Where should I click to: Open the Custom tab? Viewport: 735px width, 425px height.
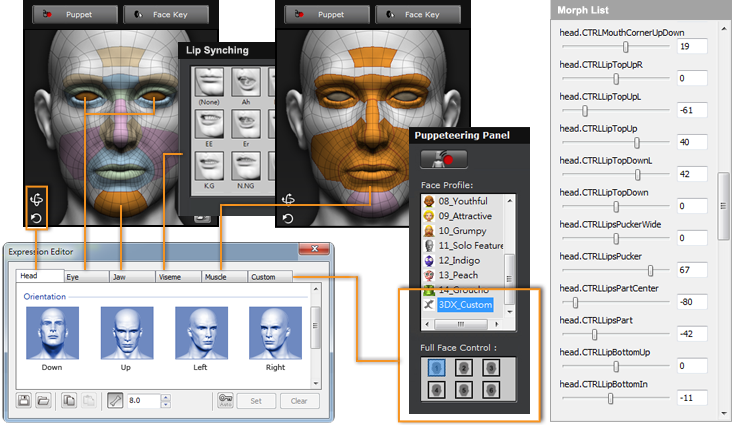pyautogui.click(x=270, y=277)
